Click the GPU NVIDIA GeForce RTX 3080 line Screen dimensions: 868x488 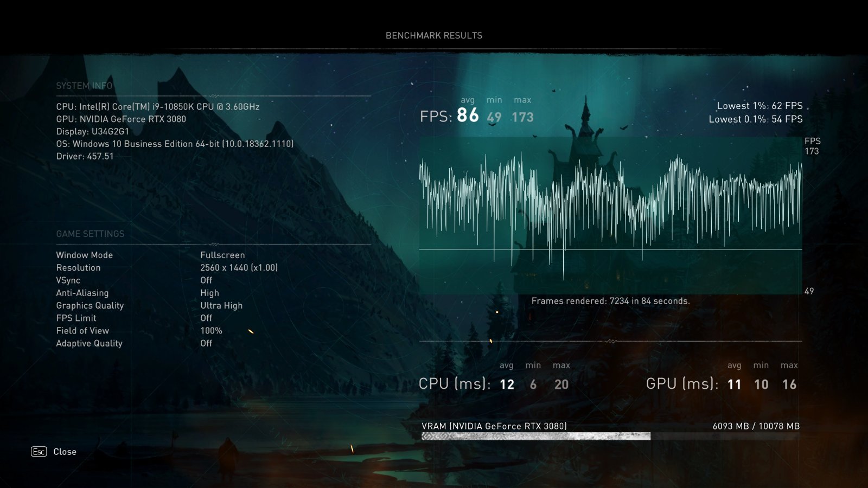coord(121,119)
